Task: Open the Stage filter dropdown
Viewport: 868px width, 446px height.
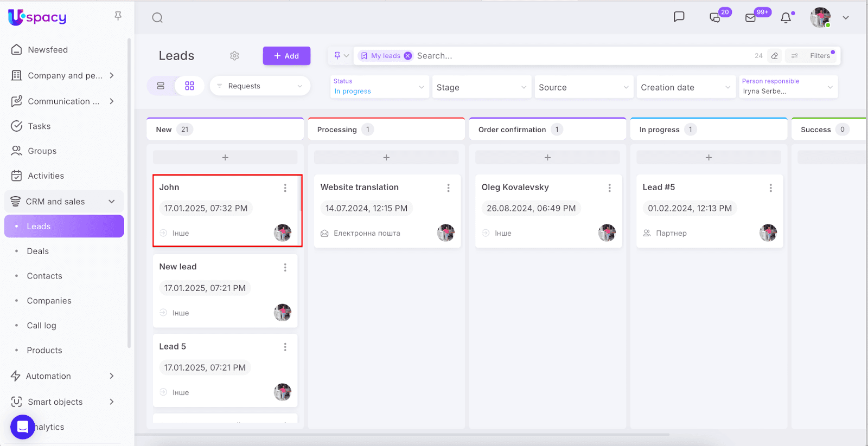Action: point(481,87)
